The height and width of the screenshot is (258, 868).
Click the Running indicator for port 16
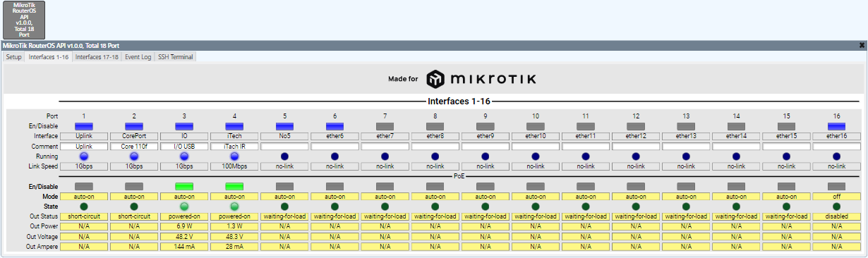(x=837, y=156)
